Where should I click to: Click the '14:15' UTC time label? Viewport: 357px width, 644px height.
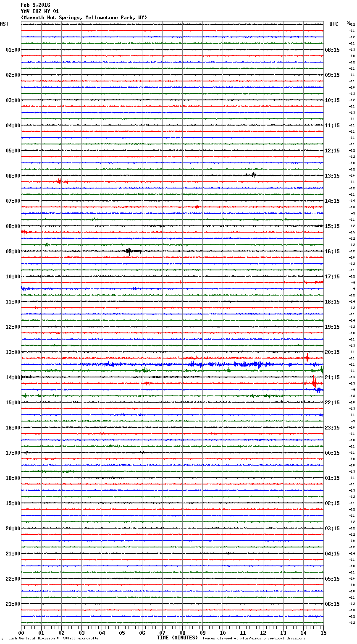point(332,201)
